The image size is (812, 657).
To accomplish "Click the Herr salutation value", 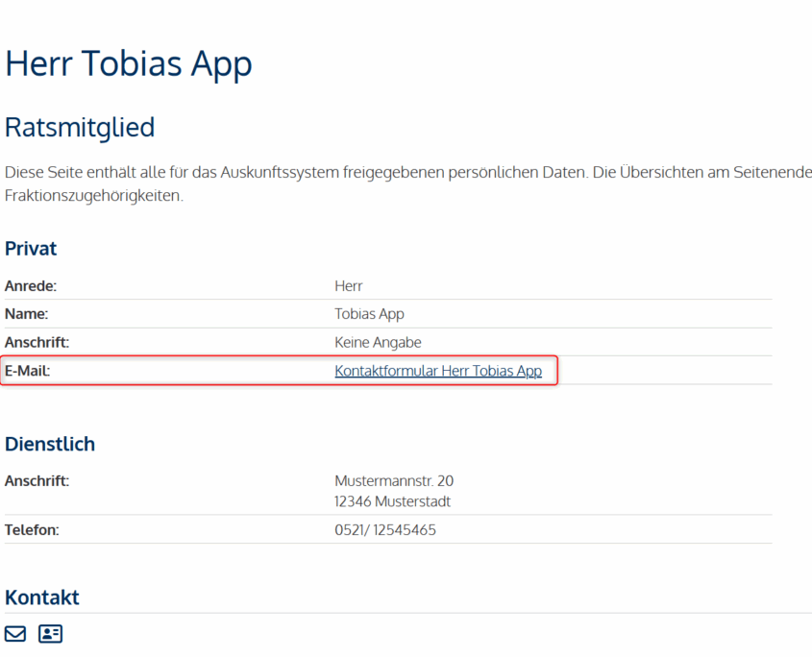I will pos(349,286).
